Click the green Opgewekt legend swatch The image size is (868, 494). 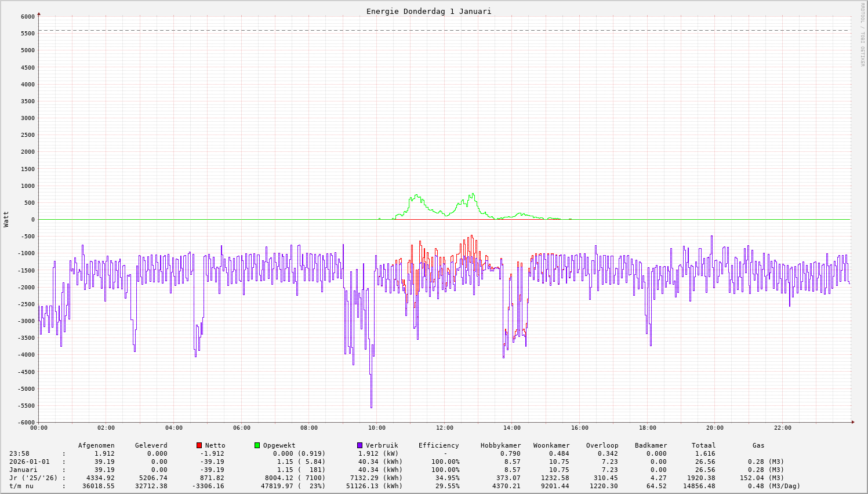pos(257,445)
